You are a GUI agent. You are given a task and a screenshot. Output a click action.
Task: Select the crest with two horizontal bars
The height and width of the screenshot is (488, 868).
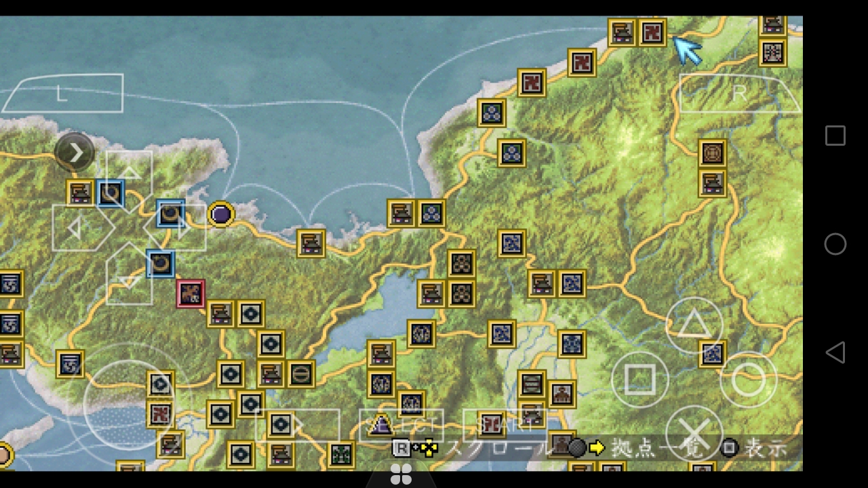[x=532, y=384]
